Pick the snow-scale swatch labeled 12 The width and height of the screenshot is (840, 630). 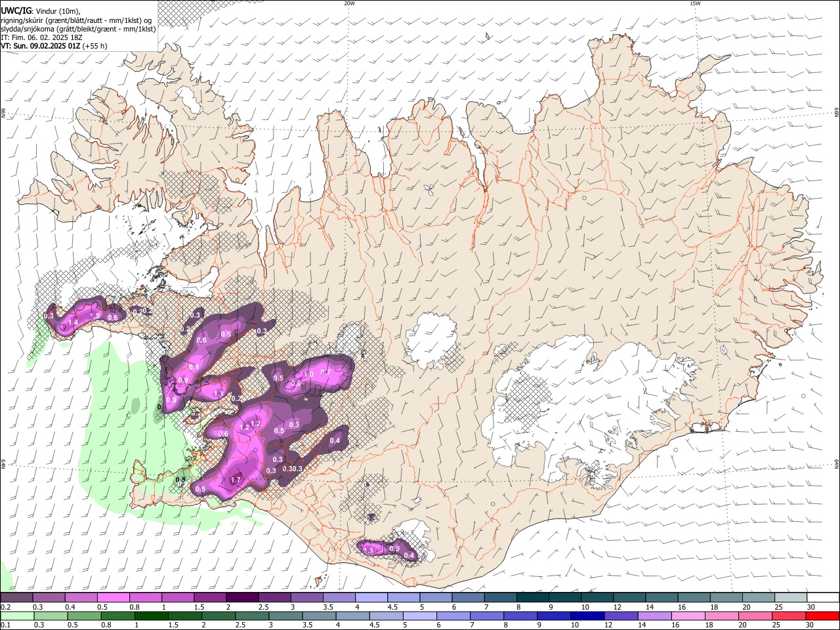(629, 597)
